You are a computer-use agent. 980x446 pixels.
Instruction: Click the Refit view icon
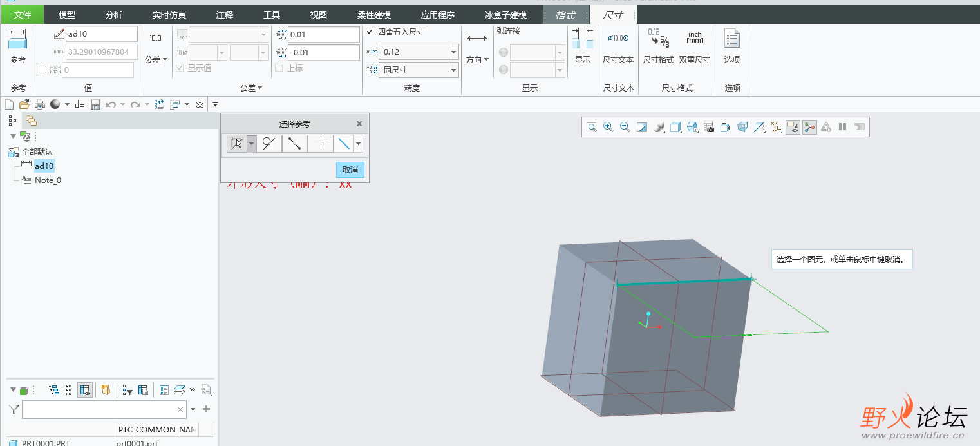coord(591,128)
